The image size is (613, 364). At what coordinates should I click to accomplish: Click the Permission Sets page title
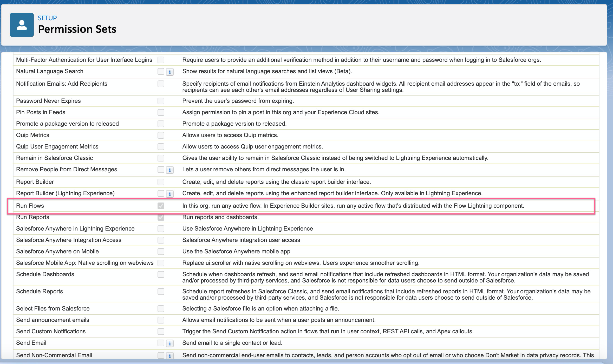point(77,29)
